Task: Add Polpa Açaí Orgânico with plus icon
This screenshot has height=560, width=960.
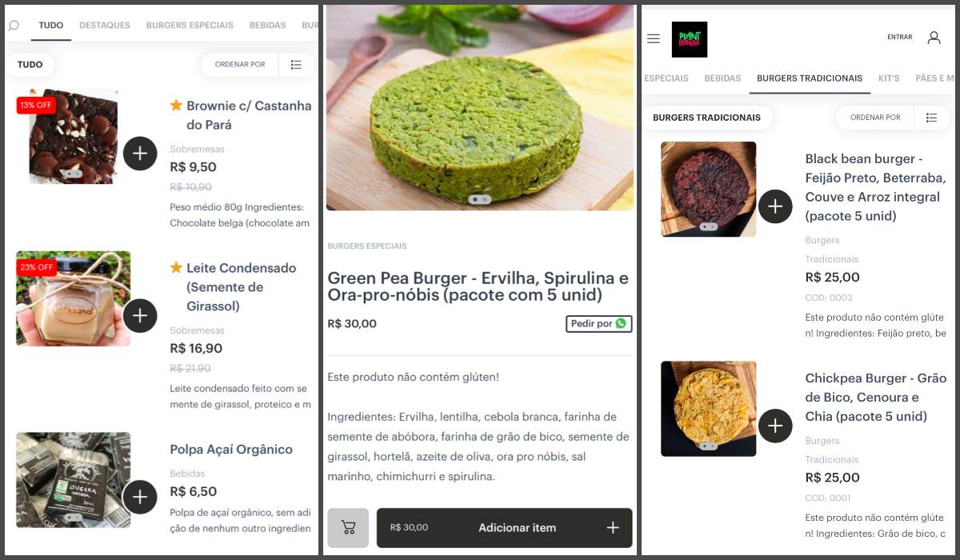Action: coord(140,498)
